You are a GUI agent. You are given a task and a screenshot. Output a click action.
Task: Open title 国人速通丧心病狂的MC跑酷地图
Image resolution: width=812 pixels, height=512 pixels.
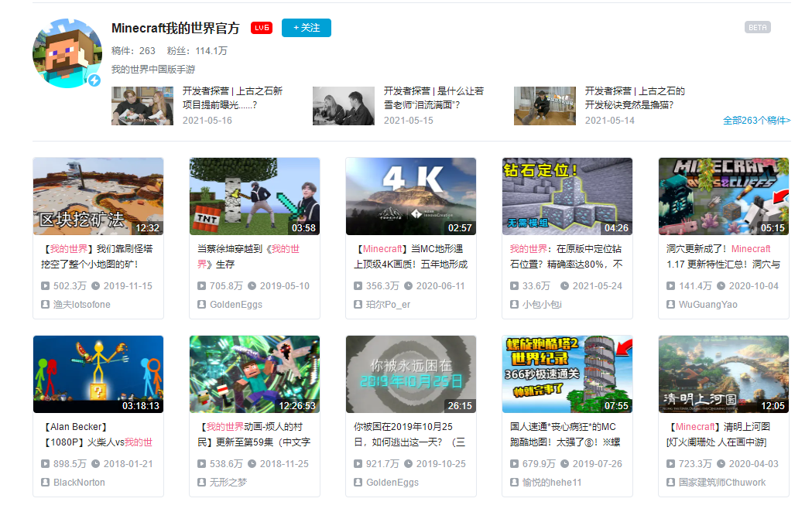566,435
